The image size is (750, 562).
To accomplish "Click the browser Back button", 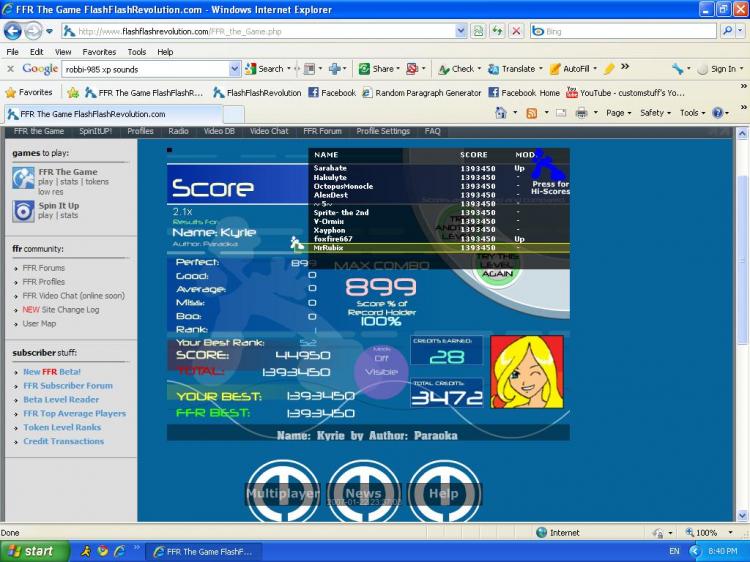I will pos(14,31).
